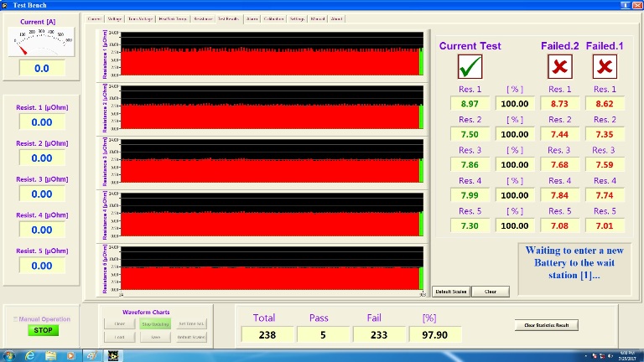The height and width of the screenshot is (362, 644).
Task: Open the HeatSink Temp tab
Action: (173, 19)
